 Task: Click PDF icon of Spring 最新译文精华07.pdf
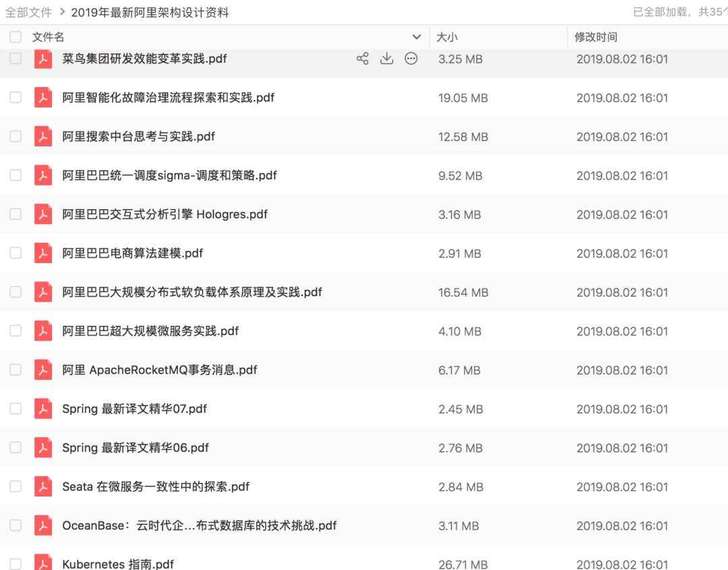point(43,409)
